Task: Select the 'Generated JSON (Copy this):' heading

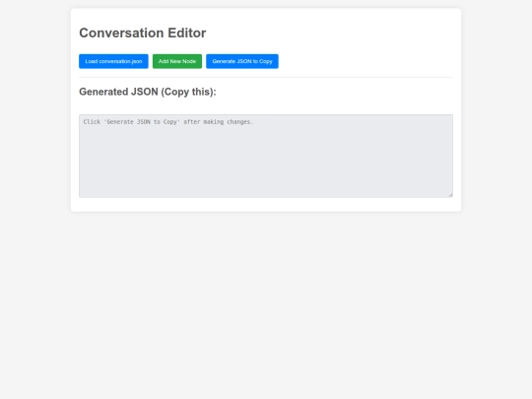Action: click(148, 92)
